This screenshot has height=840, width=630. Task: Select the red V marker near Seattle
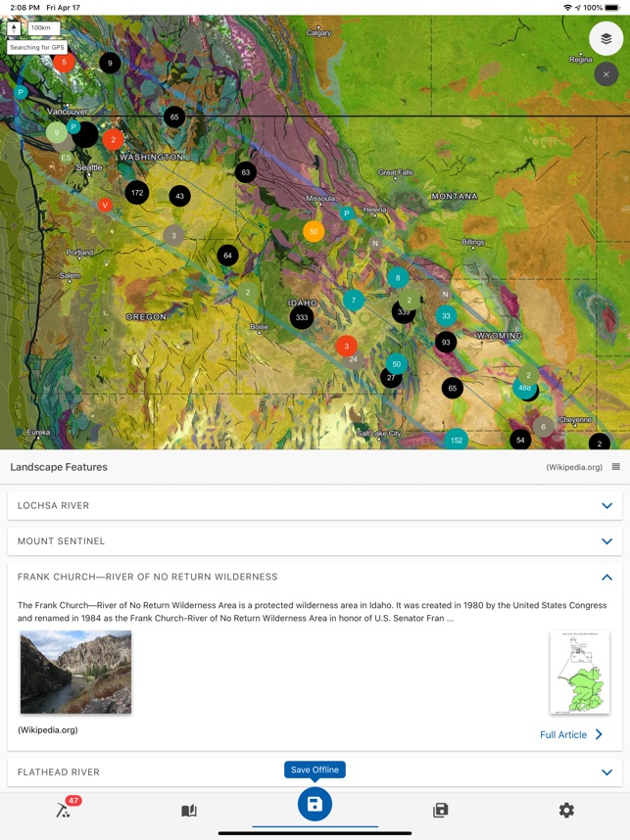pos(105,205)
